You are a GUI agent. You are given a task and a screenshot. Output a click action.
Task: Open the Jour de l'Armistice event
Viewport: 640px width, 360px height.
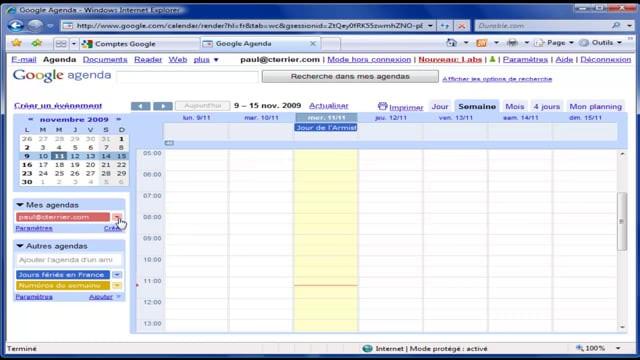(x=326, y=127)
